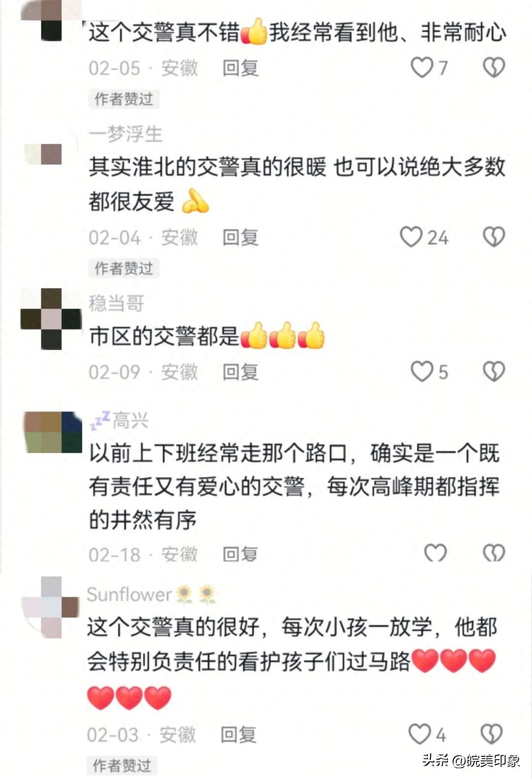Open Sunflower's profile avatar
The height and width of the screenshot is (779, 532).
(x=51, y=607)
